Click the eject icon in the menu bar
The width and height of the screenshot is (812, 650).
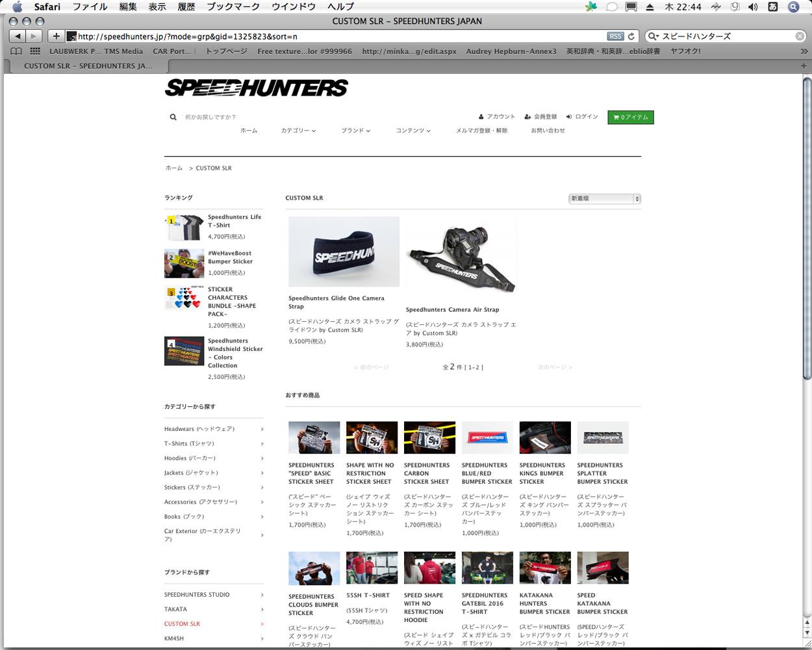click(x=650, y=6)
